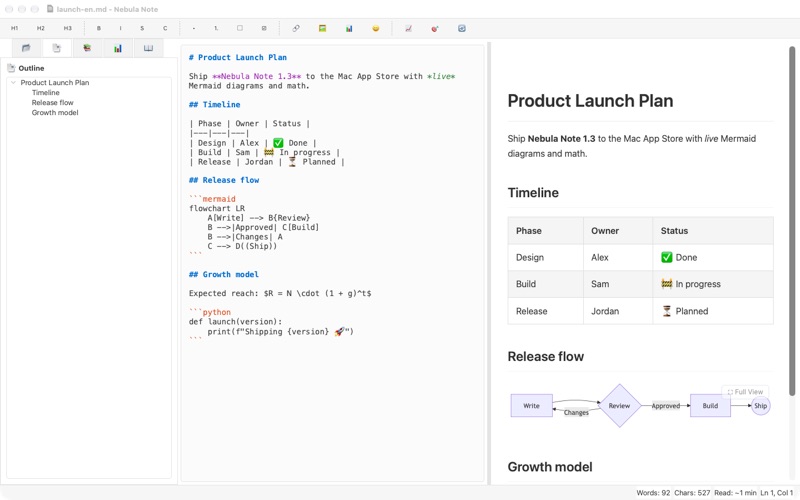Click the 'In progress' status cell in the preview
The width and height of the screenshot is (800, 500).
pyautogui.click(x=713, y=284)
